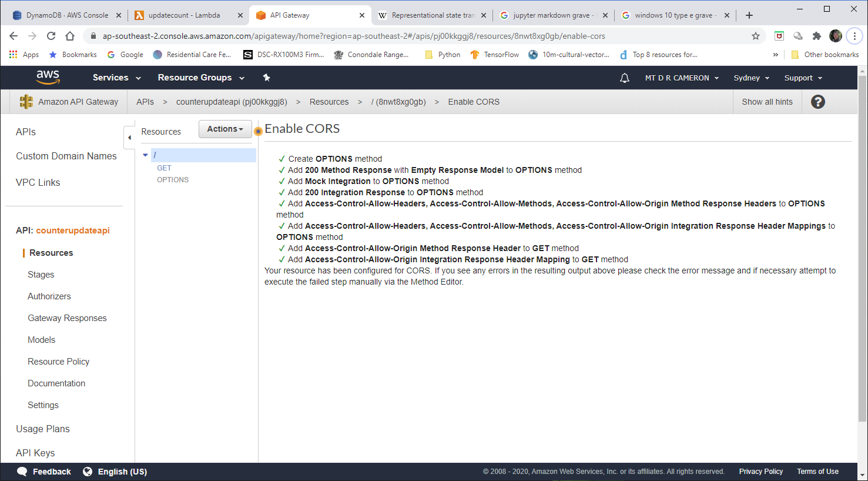Open Usage Plans
Viewport: 868px width, 481px height.
(43, 429)
